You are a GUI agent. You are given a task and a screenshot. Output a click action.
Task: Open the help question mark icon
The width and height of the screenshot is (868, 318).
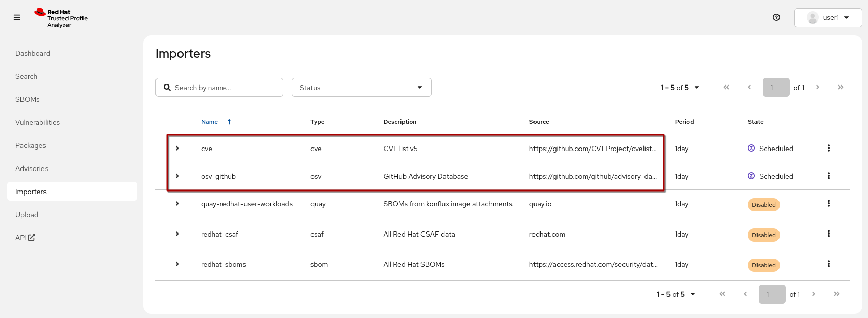point(776,17)
